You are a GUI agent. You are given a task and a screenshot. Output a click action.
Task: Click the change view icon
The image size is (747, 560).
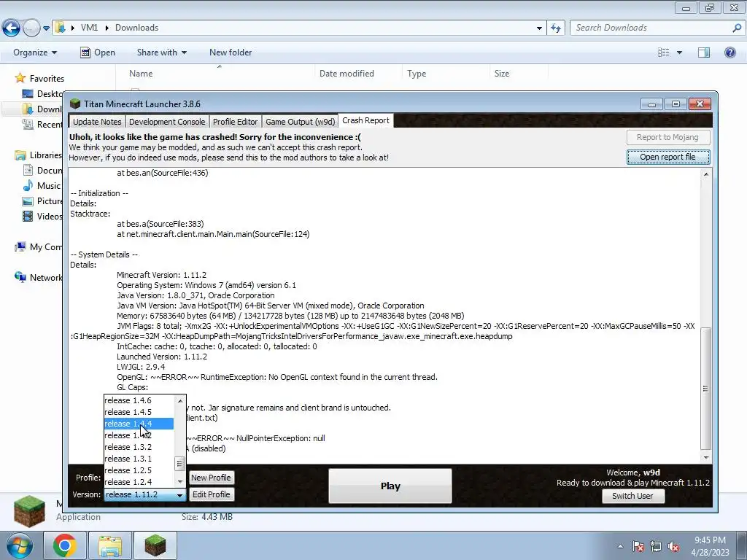pyautogui.click(x=664, y=52)
